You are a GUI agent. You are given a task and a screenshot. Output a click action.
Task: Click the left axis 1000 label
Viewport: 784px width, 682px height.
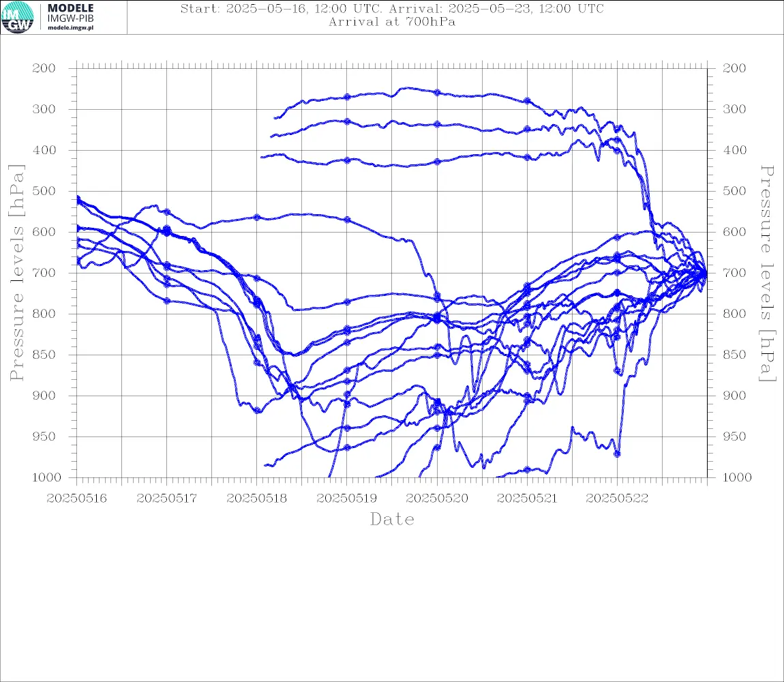click(x=46, y=477)
